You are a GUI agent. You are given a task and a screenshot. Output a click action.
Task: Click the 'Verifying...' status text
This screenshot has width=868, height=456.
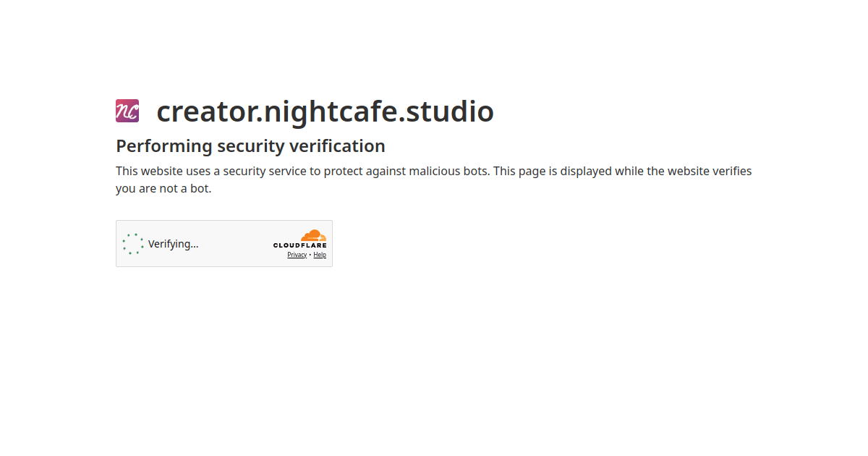click(x=173, y=244)
